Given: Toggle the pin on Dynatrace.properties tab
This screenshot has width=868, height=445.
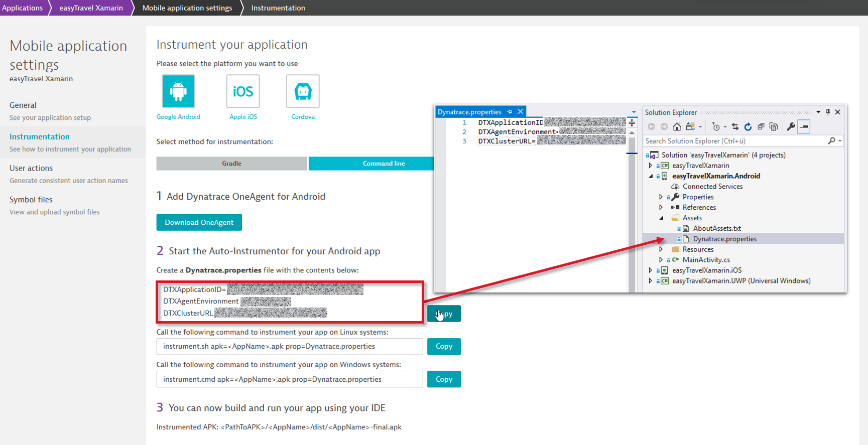Looking at the screenshot, I should 510,112.
